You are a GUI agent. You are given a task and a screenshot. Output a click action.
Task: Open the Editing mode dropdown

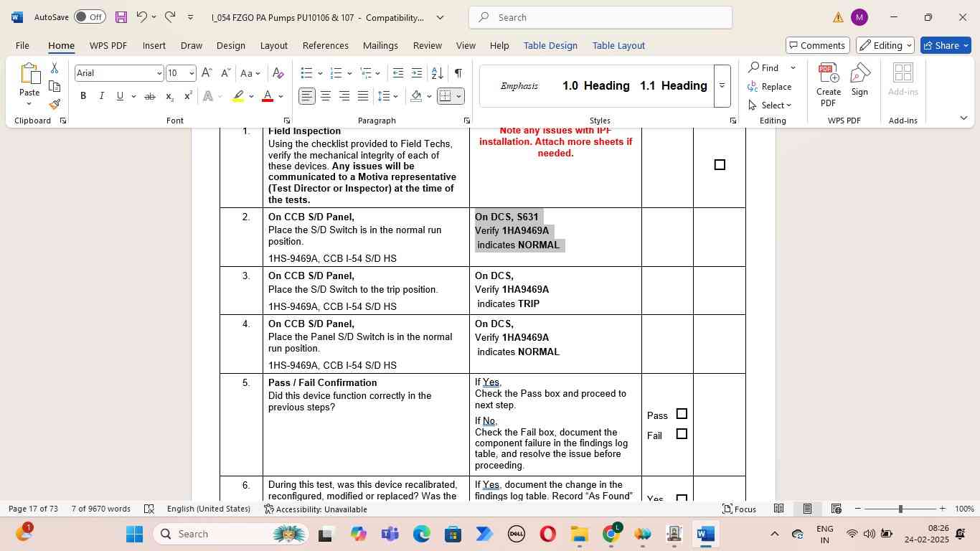(x=885, y=45)
